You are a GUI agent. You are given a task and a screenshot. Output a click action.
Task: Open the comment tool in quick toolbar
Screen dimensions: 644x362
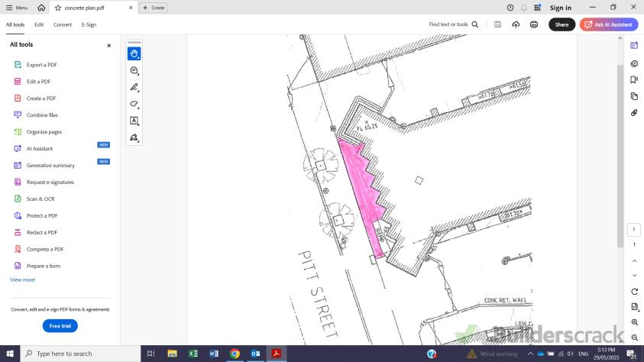click(134, 70)
